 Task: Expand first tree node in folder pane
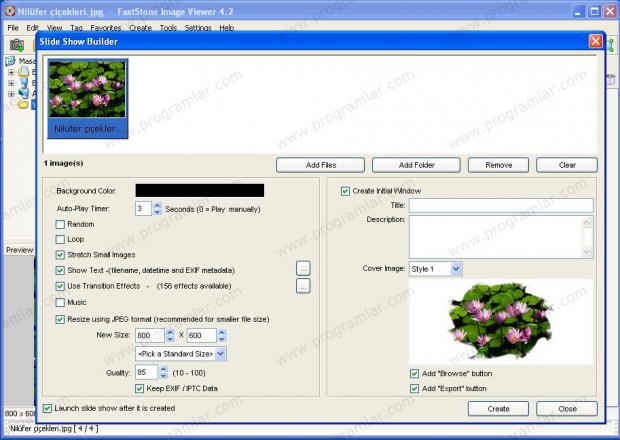[x=11, y=72]
